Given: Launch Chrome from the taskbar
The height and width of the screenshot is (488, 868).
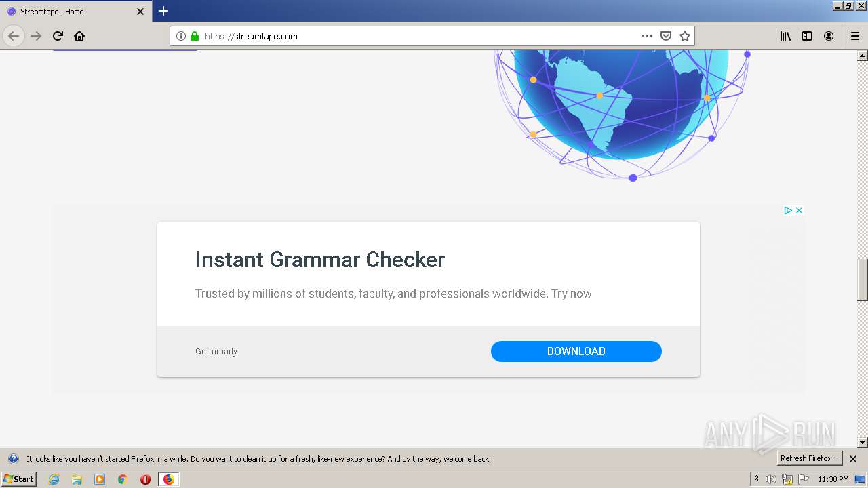Looking at the screenshot, I should pos(123,479).
